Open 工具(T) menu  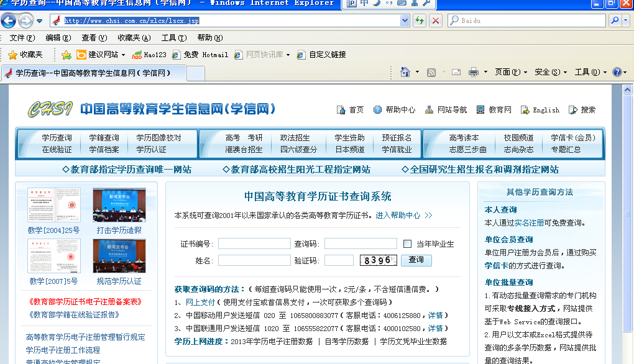[x=174, y=37]
